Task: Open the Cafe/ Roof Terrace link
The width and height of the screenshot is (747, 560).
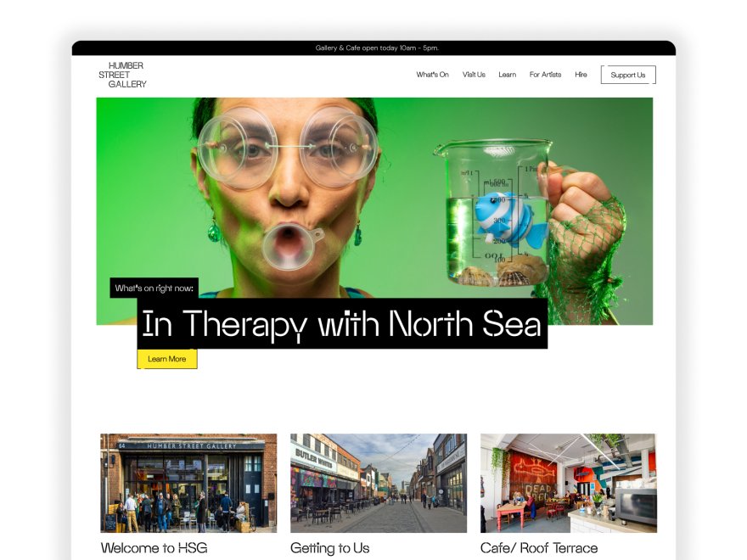Action: (539, 548)
